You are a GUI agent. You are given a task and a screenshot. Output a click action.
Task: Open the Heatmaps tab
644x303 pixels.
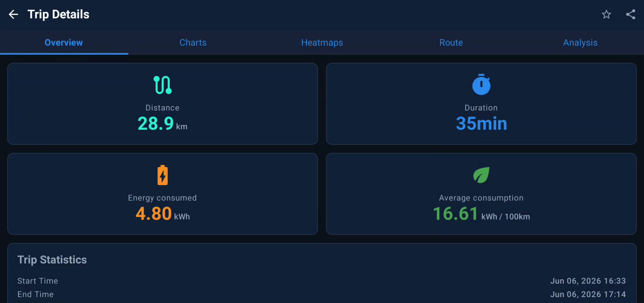322,42
